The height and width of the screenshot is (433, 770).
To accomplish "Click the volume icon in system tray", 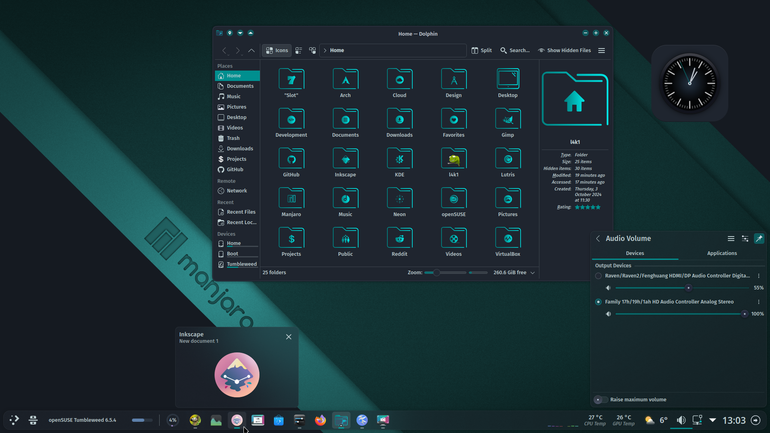I will pos(681,420).
